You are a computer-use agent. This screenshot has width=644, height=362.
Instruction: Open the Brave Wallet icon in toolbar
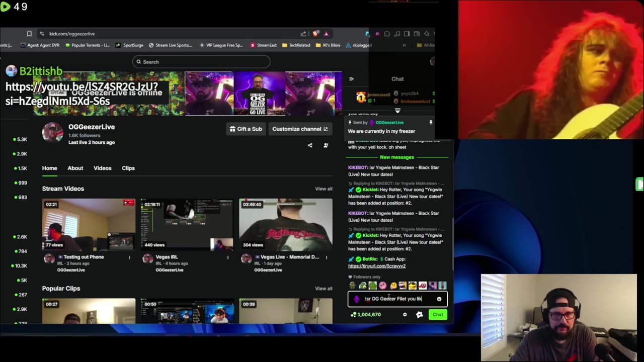pos(417,34)
